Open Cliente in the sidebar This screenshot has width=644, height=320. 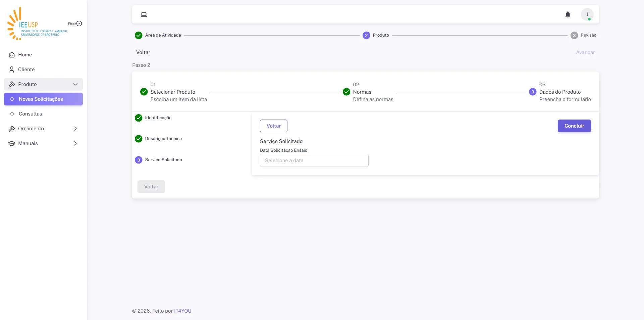point(43,70)
